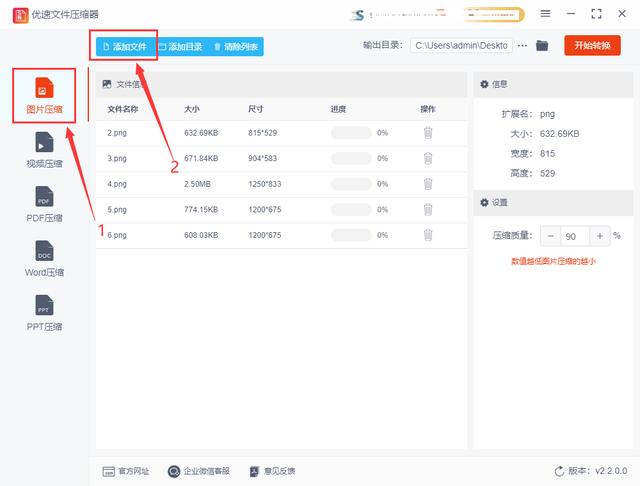This screenshot has height=486, width=640.
Task: Click the 2.png progress bar
Action: 351,133
